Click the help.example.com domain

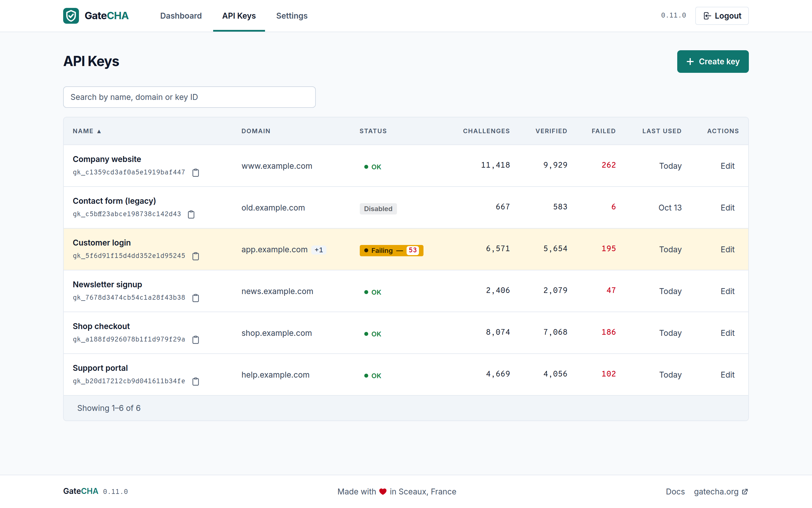275,375
